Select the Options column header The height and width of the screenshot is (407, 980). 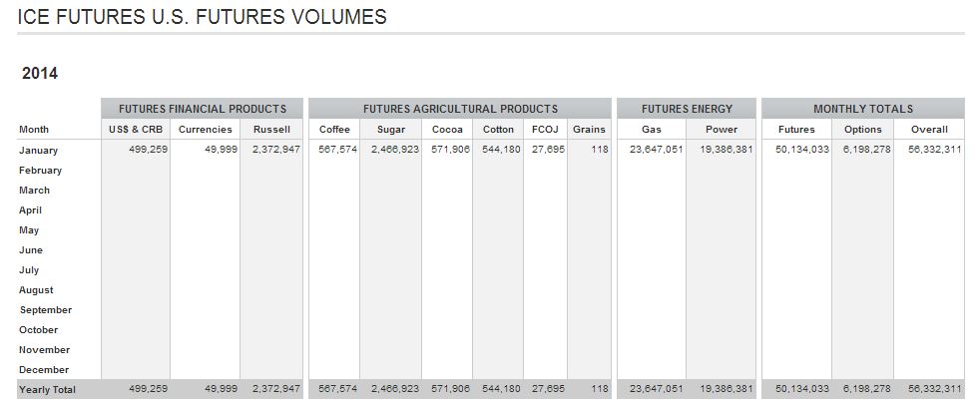[862, 130]
